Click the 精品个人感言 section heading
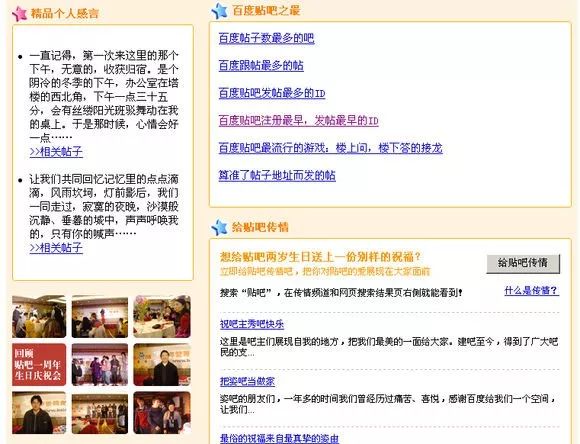The image size is (580, 444). 64,14
